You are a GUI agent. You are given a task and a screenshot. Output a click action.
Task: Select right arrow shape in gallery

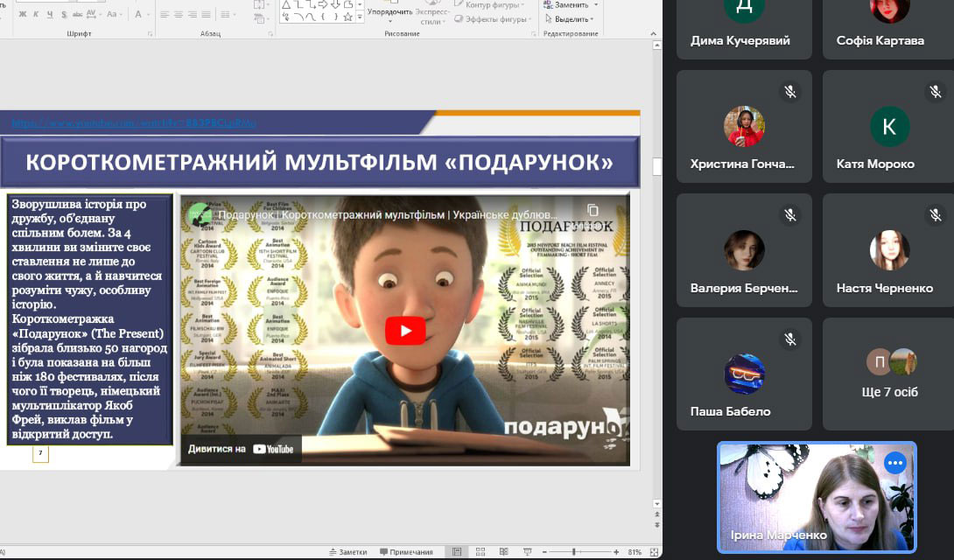click(322, 5)
